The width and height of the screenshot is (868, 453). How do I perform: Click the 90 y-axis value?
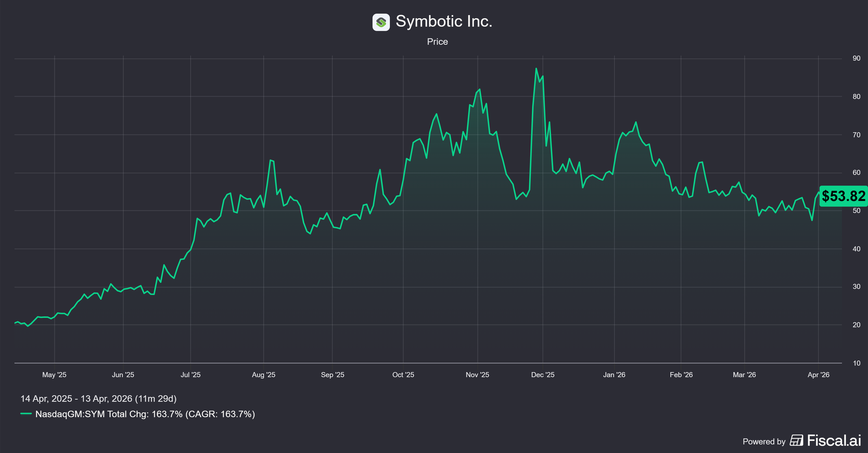(x=856, y=59)
